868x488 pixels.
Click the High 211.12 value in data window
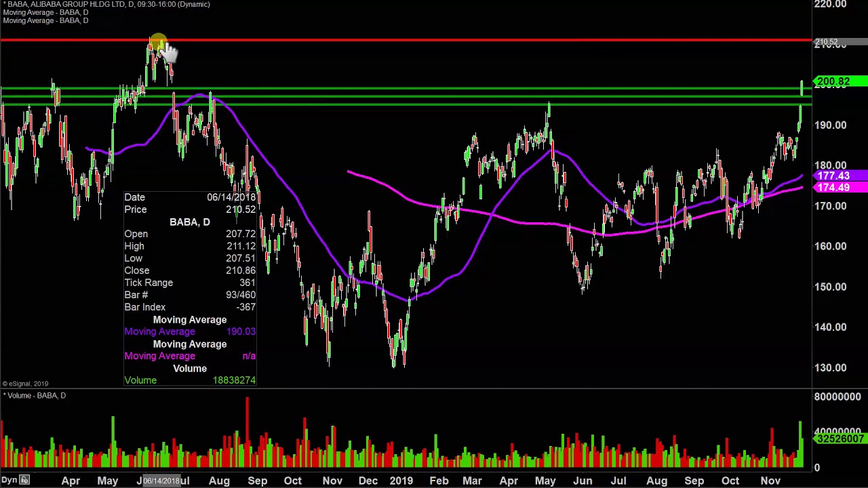coord(241,246)
